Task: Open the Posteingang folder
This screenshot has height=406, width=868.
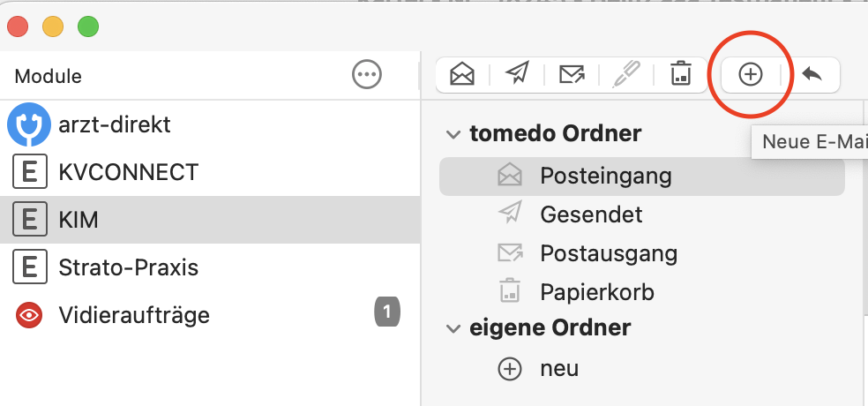Action: tap(642, 177)
